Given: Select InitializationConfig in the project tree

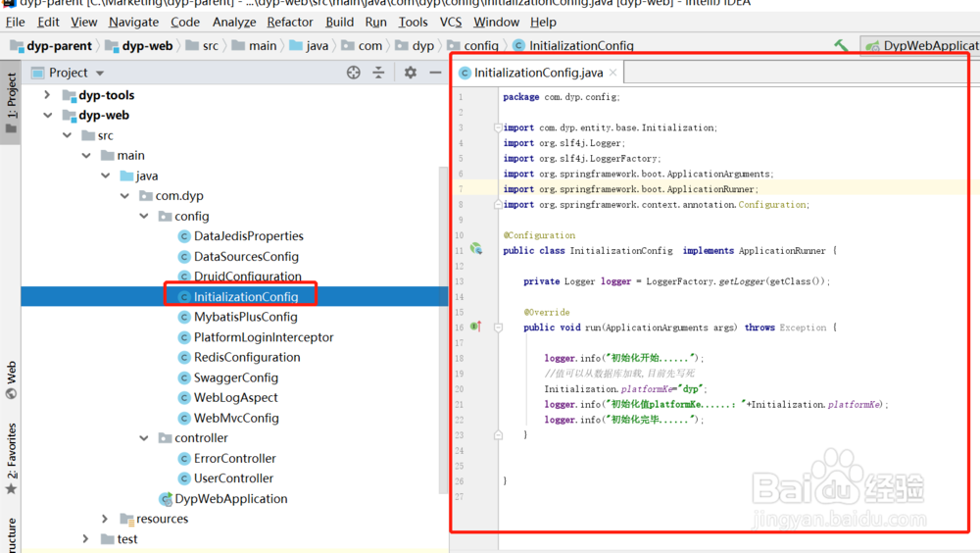Looking at the screenshot, I should click(246, 296).
